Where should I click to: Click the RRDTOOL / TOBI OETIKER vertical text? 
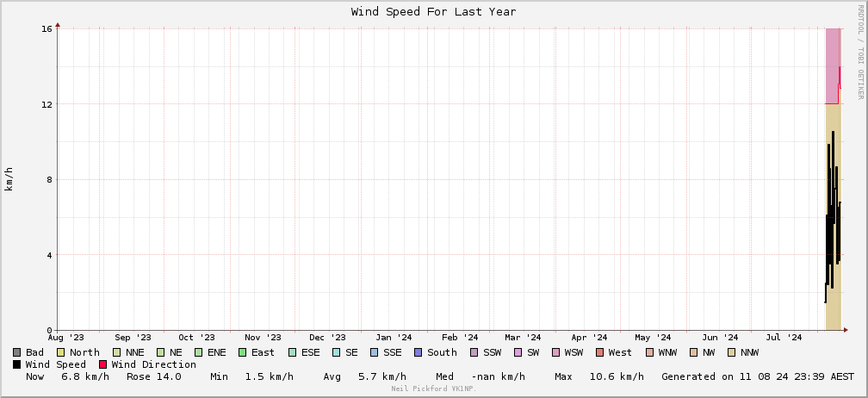point(861,52)
